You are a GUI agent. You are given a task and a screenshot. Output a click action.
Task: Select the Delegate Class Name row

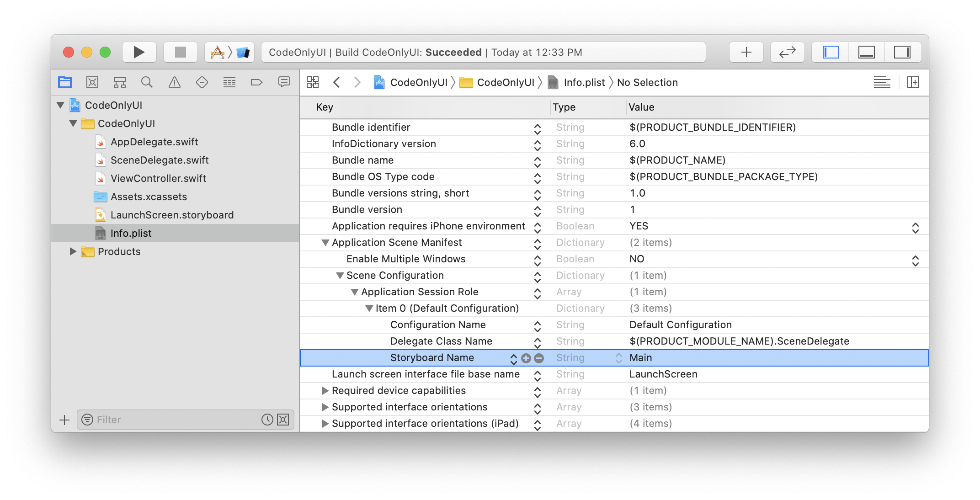pos(614,341)
